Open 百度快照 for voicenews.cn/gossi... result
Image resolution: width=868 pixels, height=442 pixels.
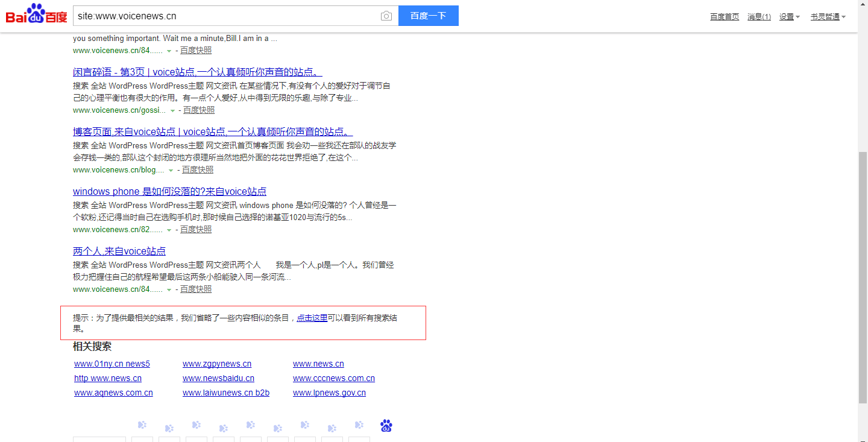pyautogui.click(x=199, y=110)
